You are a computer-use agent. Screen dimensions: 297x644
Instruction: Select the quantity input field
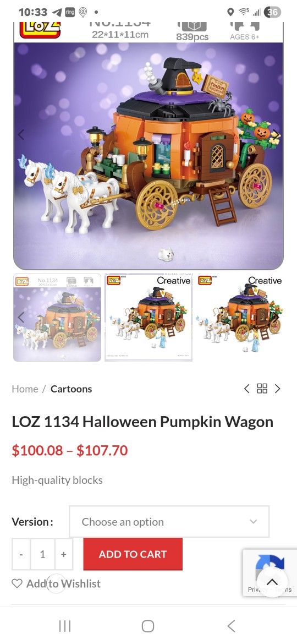[42, 554]
